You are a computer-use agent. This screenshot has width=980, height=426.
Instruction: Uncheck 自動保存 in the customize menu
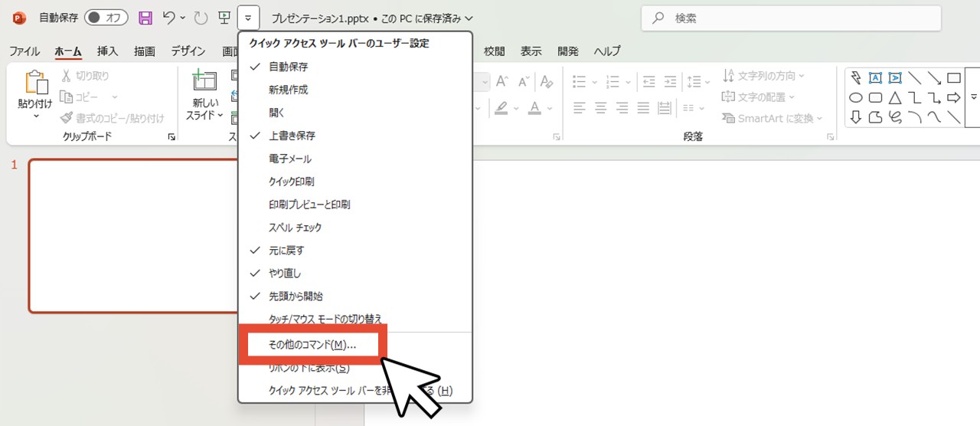pyautogui.click(x=355, y=67)
